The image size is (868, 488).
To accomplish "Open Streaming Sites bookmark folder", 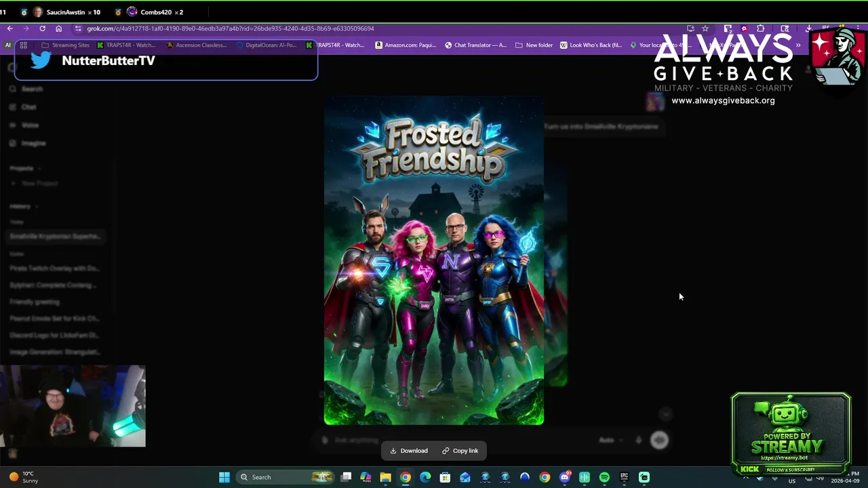I will pyautogui.click(x=65, y=45).
